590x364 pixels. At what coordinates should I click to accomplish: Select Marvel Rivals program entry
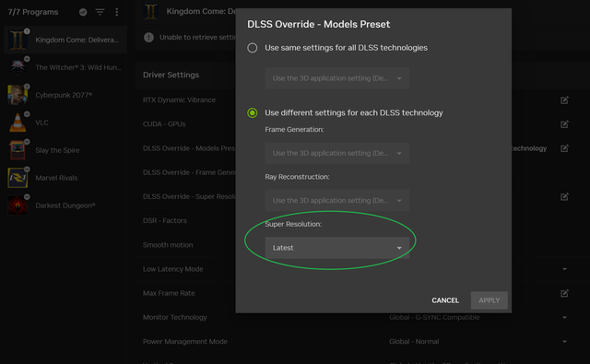point(65,178)
